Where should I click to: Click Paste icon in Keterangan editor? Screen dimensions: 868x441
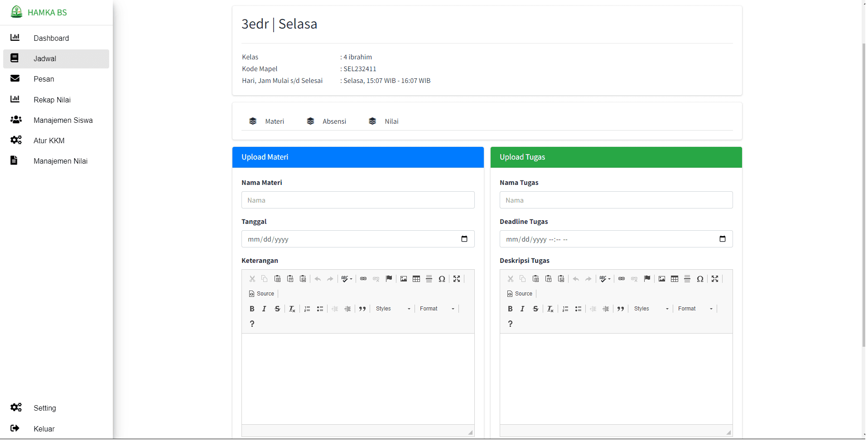click(277, 279)
